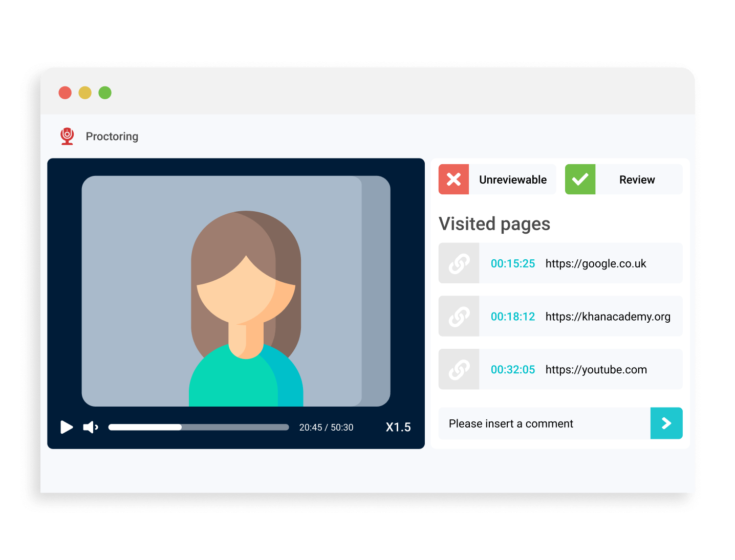The height and width of the screenshot is (560, 735).
Task: Mark the session for Review
Action: pos(637,179)
